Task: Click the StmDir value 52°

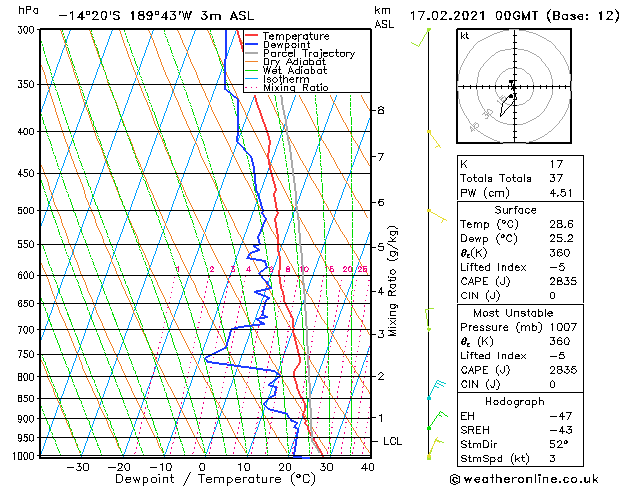Action: tap(559, 444)
